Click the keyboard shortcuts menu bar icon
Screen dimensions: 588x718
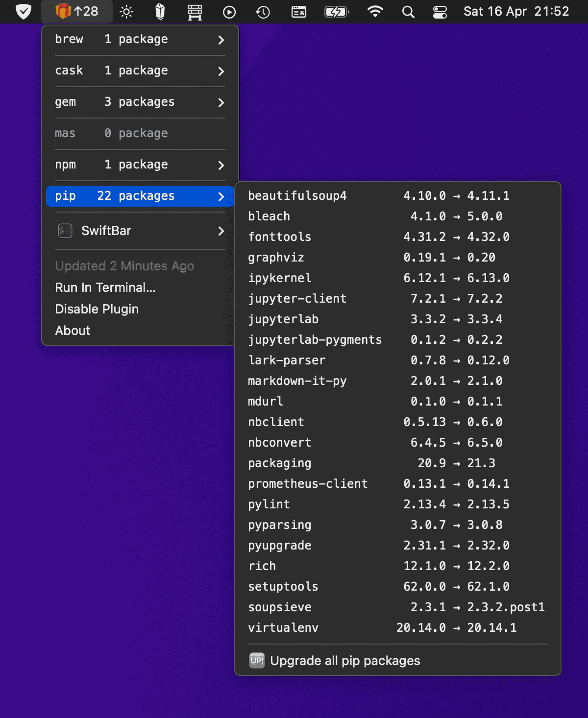(299, 11)
